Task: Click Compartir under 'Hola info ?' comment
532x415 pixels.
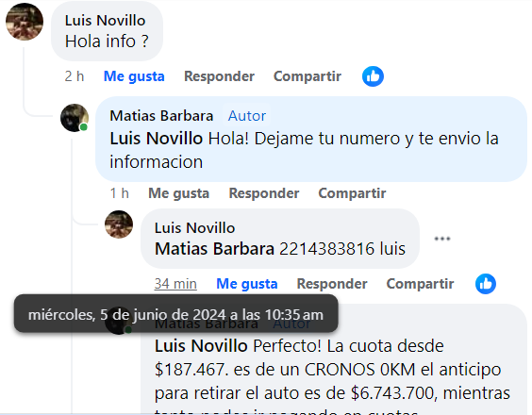Action: [x=308, y=76]
